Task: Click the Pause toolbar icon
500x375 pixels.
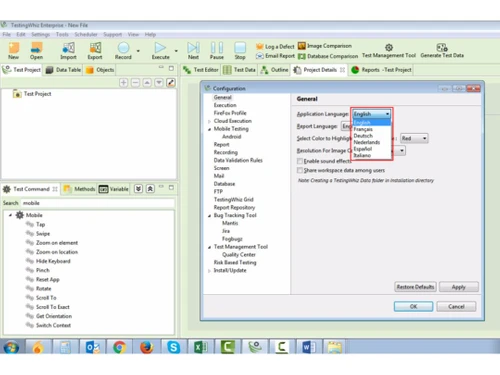Action: (x=217, y=51)
